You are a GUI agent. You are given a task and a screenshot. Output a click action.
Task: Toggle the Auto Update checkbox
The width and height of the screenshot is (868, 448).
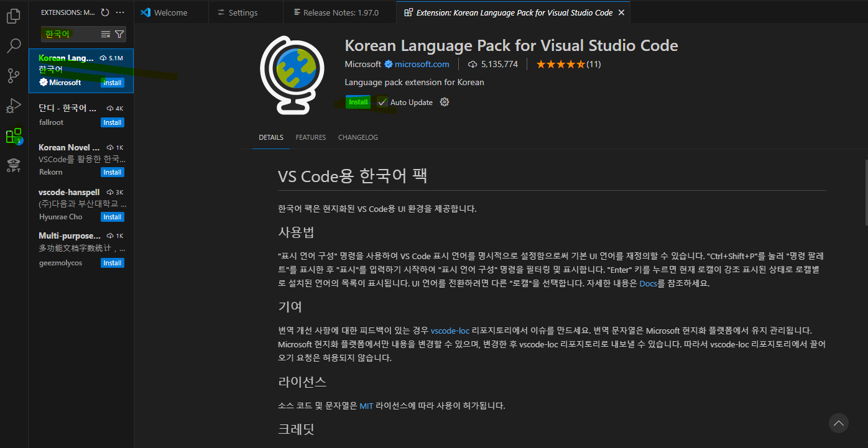tap(382, 102)
